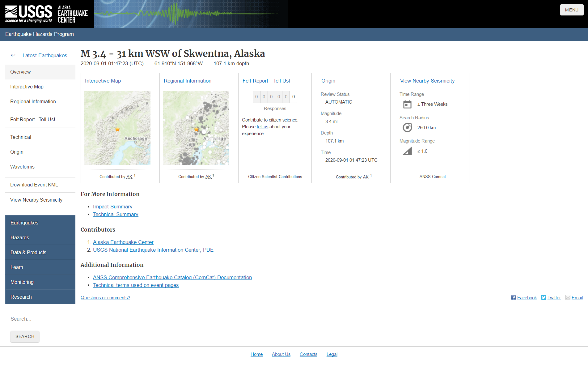This screenshot has height=367, width=588.
Task: Share the event via the Email icon
Action: point(568,297)
